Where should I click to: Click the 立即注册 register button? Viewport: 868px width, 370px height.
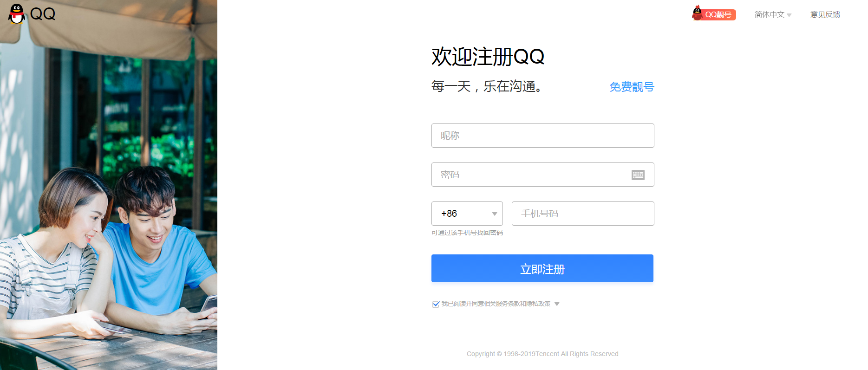(x=542, y=268)
